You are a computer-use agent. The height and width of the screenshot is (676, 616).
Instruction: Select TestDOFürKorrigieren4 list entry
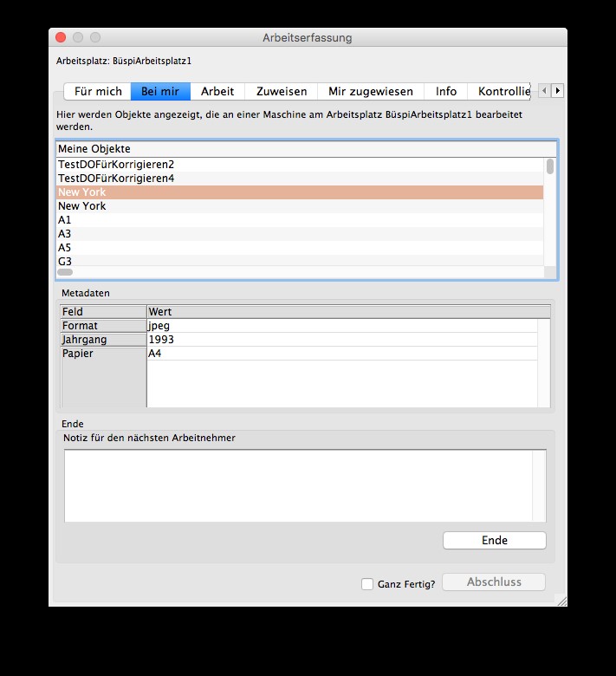(x=116, y=179)
